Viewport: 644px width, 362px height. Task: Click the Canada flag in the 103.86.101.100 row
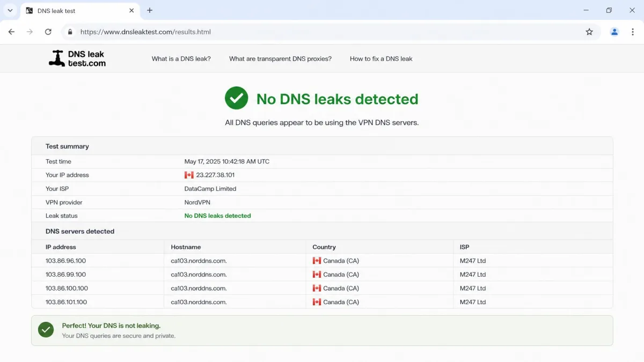click(x=317, y=302)
